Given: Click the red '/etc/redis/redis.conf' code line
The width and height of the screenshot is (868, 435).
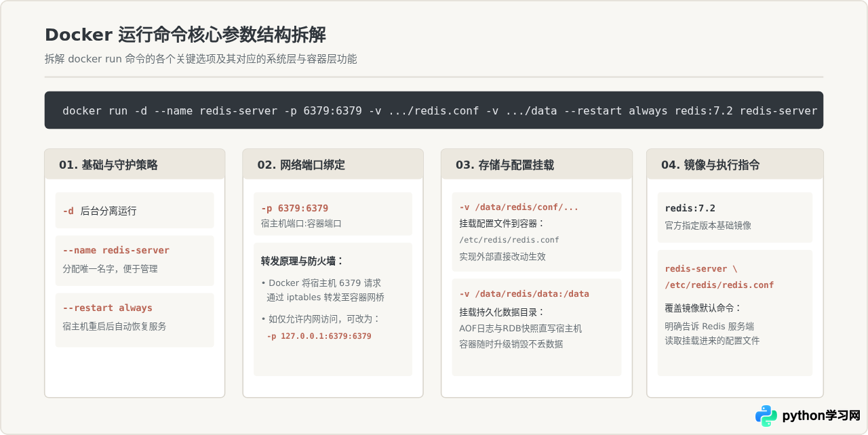Looking at the screenshot, I should 719,285.
